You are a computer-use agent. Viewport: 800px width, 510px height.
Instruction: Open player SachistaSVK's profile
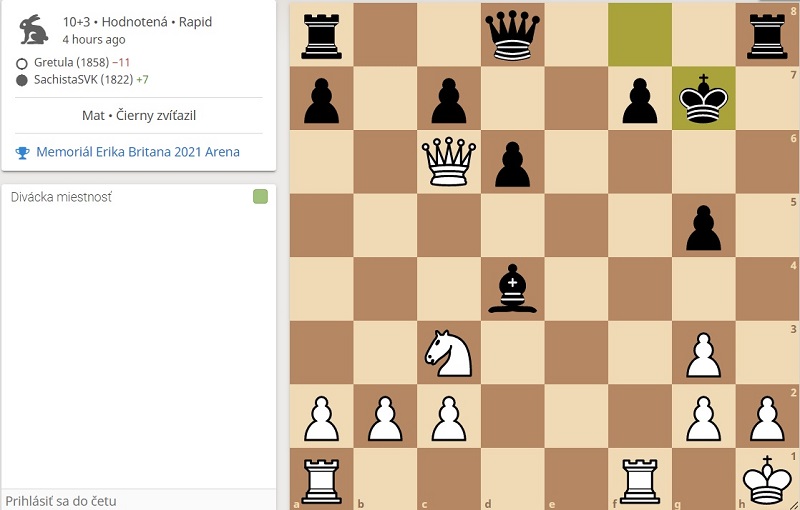(84, 80)
